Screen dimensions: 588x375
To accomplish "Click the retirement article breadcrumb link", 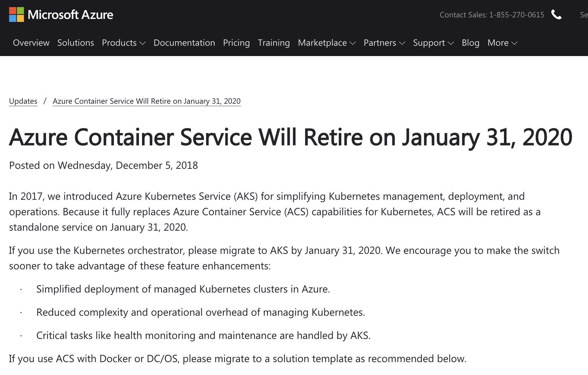I will (147, 101).
